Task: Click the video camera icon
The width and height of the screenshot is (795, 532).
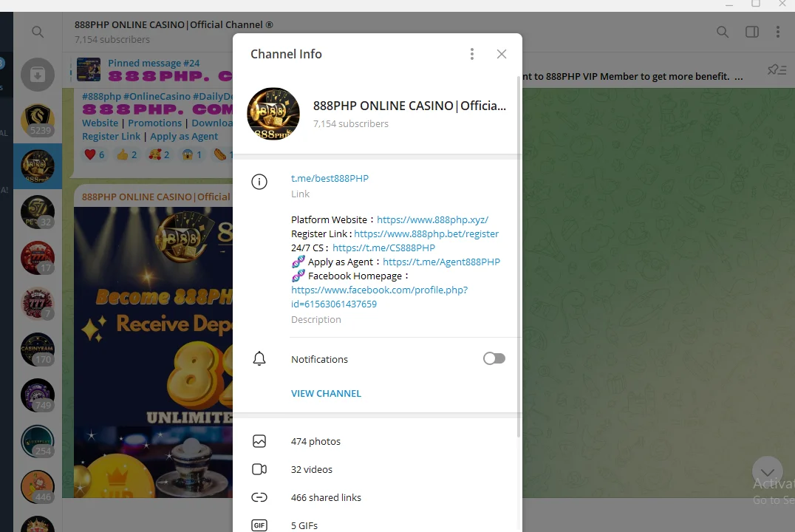Action: point(259,469)
